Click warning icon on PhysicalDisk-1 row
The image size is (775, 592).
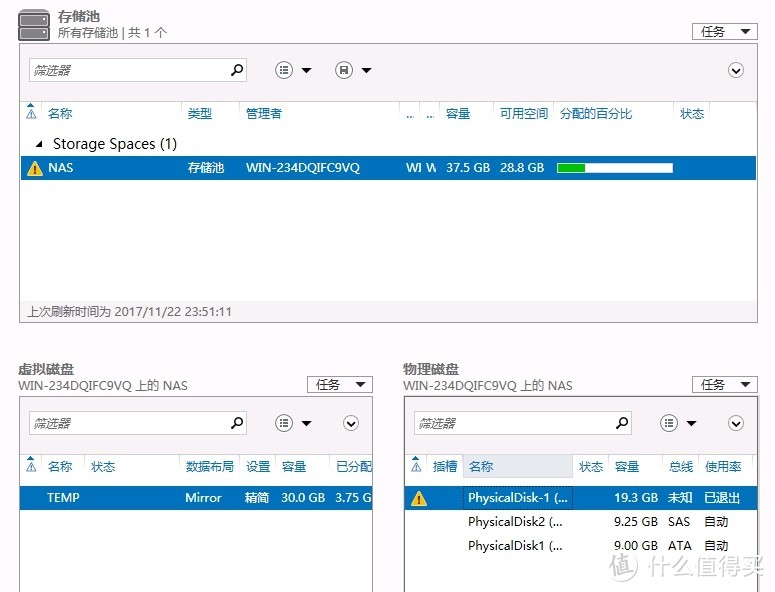pyautogui.click(x=419, y=498)
